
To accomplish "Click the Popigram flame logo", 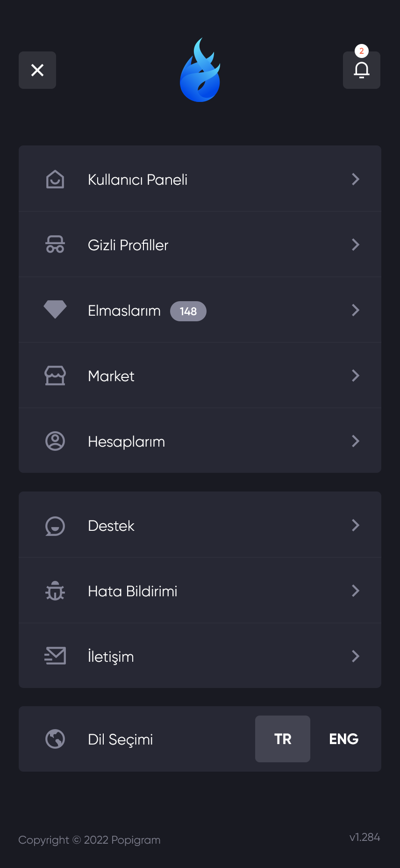I will [200, 70].
